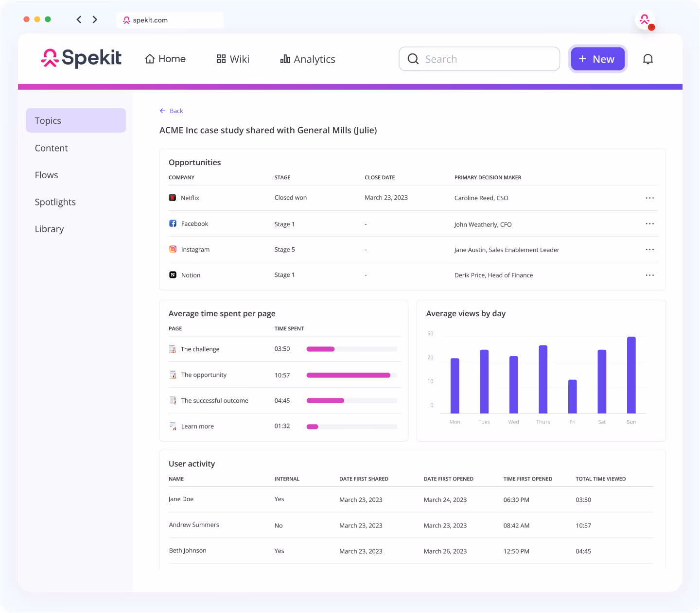Image resolution: width=700 pixels, height=613 pixels.
Task: Click The challenge time progress bar
Action: click(352, 349)
